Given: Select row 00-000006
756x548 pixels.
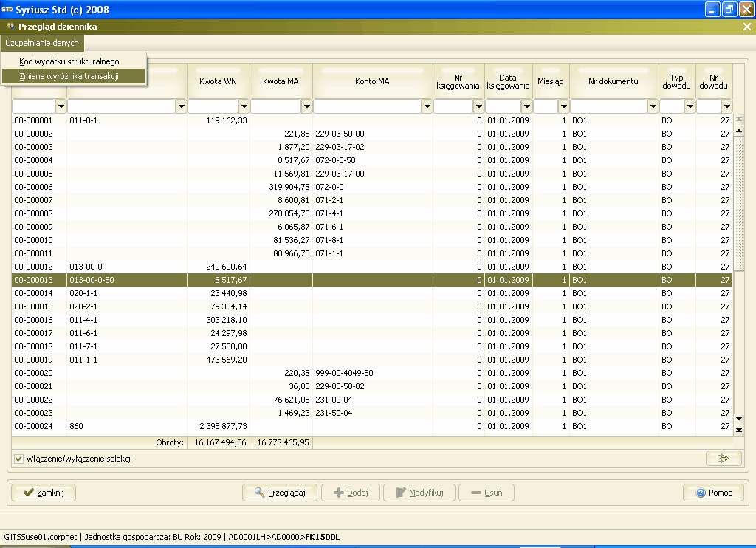Looking at the screenshot, I should point(372,187).
